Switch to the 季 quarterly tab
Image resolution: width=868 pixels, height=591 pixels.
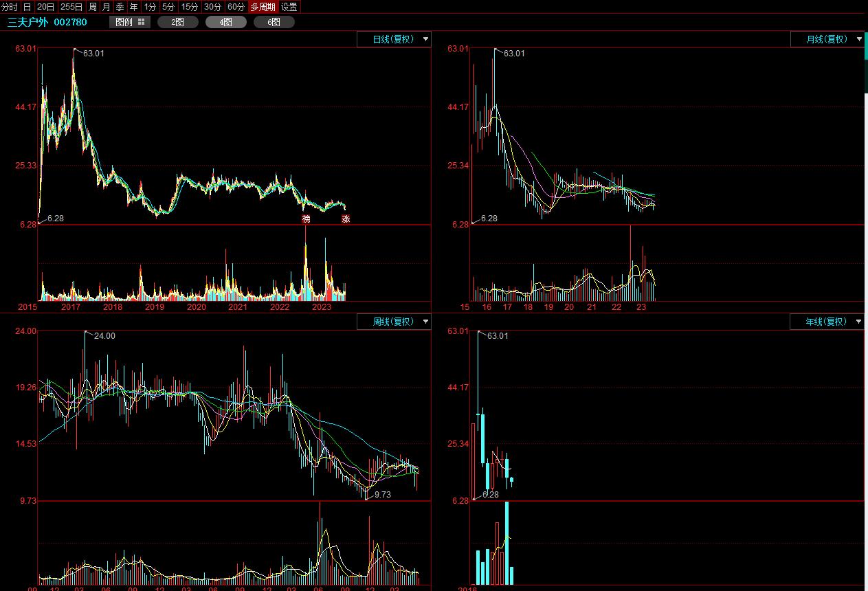point(120,7)
